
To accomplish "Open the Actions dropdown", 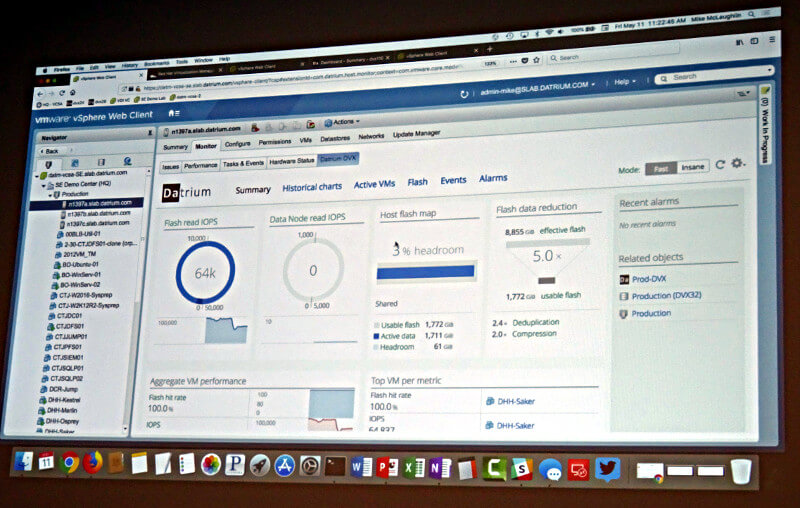I will [x=342, y=122].
